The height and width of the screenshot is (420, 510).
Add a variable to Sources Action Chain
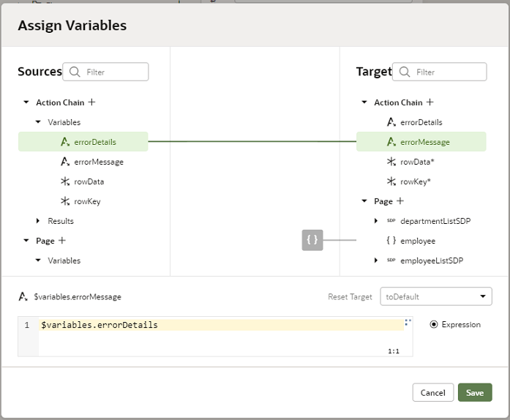(91, 102)
